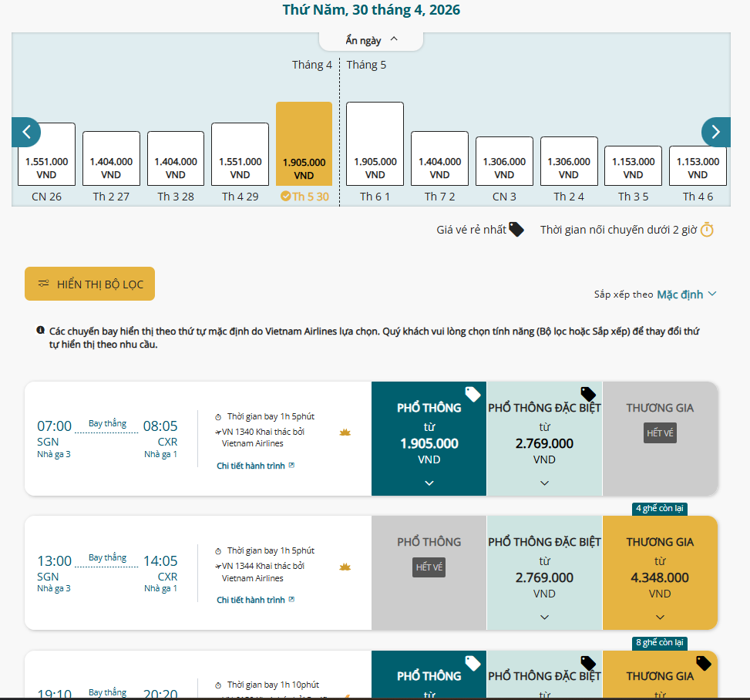Click the filter sliders icon
The height and width of the screenshot is (700, 750).
(x=44, y=284)
